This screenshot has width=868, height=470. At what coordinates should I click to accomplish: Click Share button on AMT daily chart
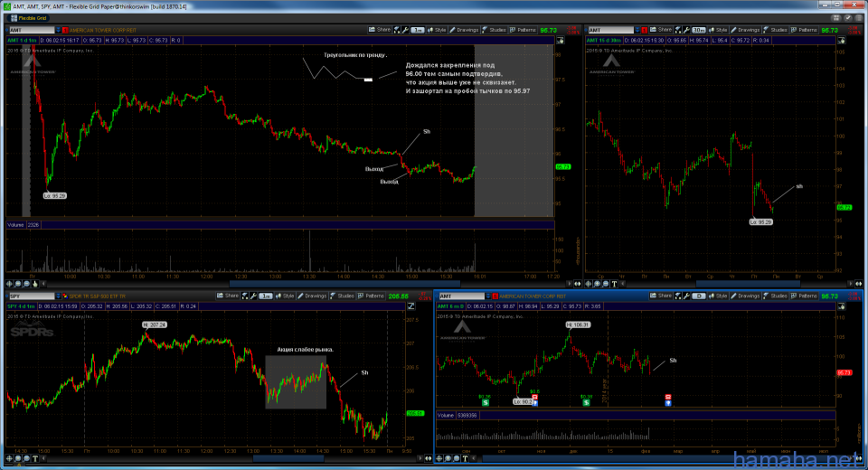661,296
